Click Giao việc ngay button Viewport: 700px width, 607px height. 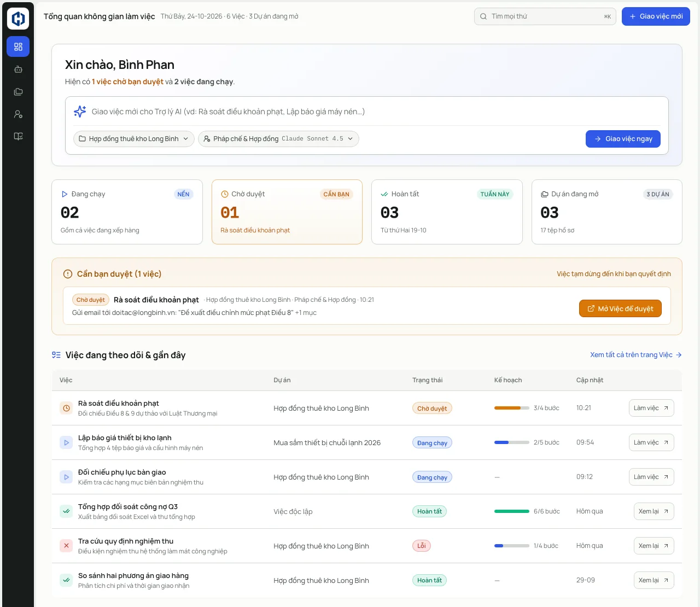coord(623,139)
